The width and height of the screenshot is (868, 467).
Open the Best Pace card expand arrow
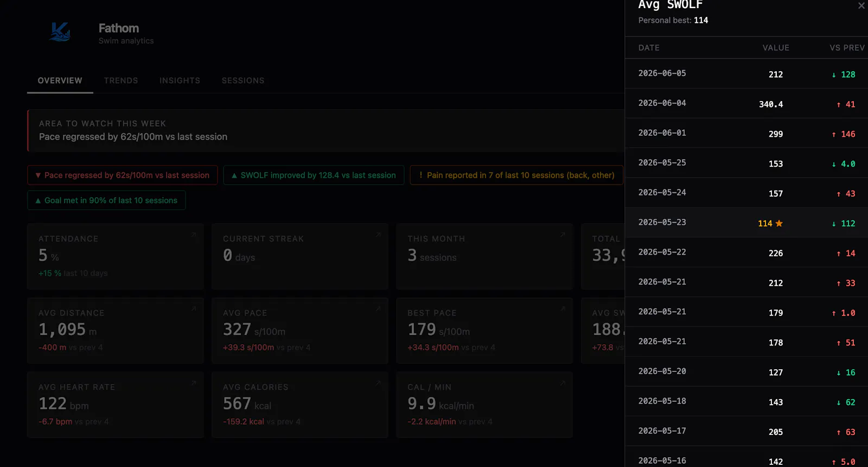coord(563,308)
